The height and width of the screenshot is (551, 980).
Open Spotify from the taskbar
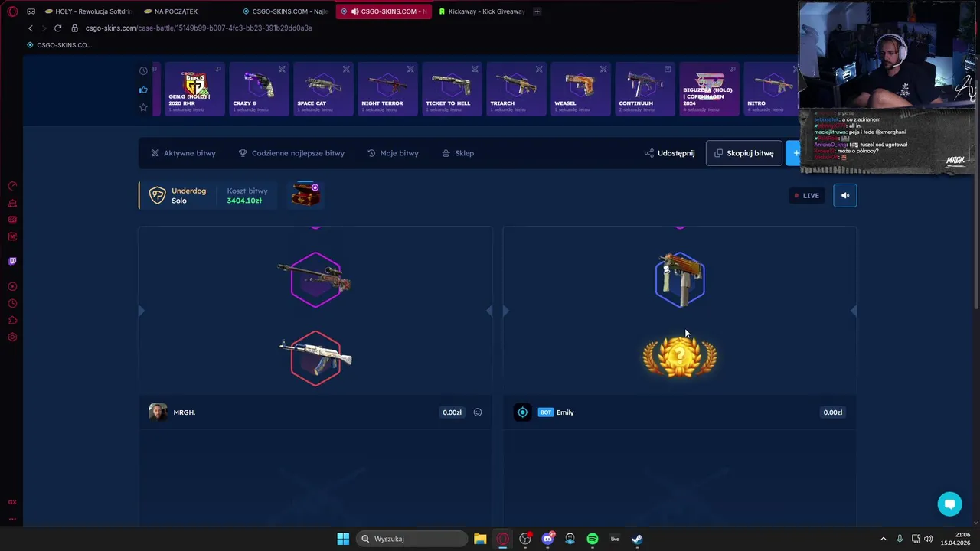(593, 539)
